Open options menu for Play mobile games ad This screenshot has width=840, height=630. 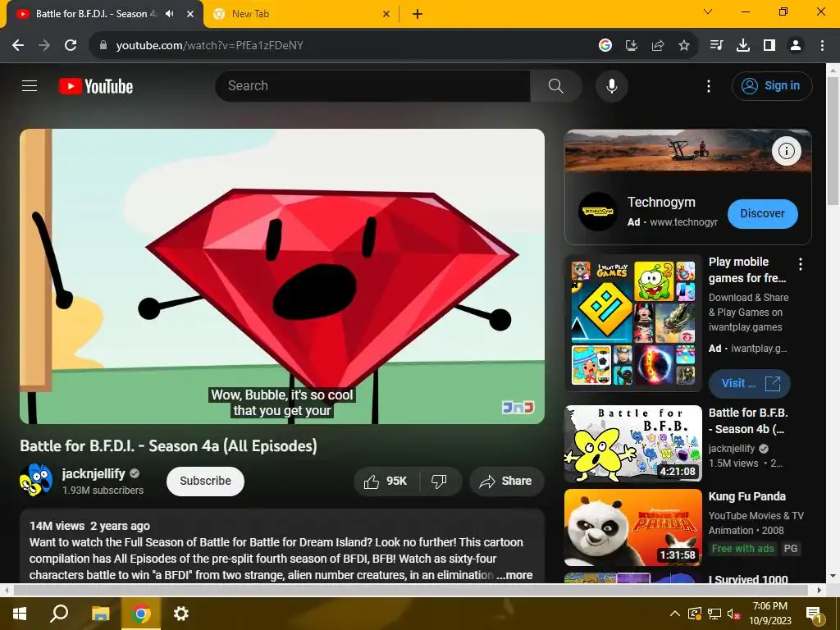801,263
